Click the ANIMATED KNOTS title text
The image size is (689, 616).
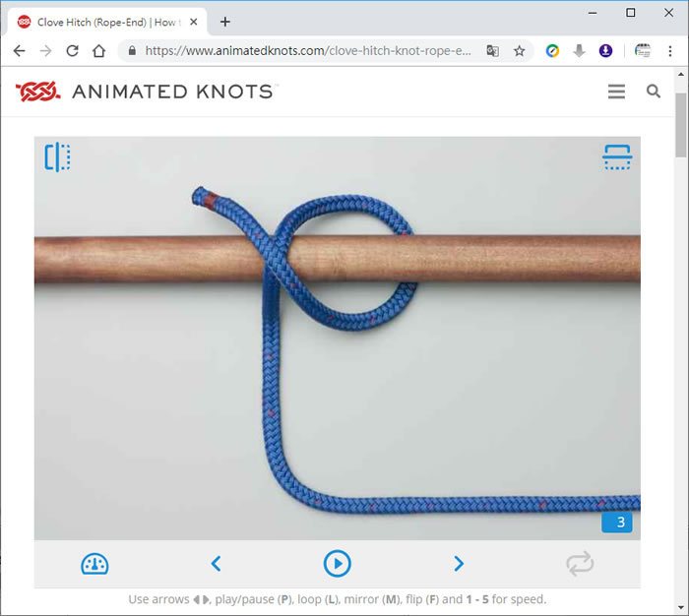click(172, 92)
